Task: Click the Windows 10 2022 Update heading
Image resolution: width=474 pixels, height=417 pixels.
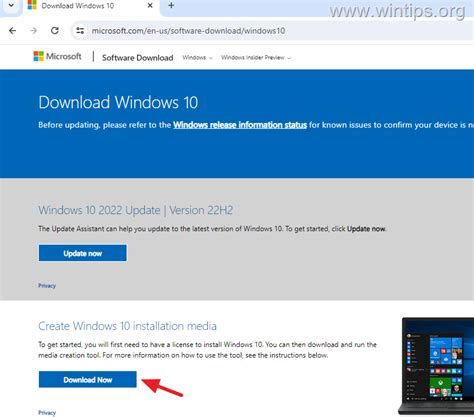Action: tap(135, 210)
